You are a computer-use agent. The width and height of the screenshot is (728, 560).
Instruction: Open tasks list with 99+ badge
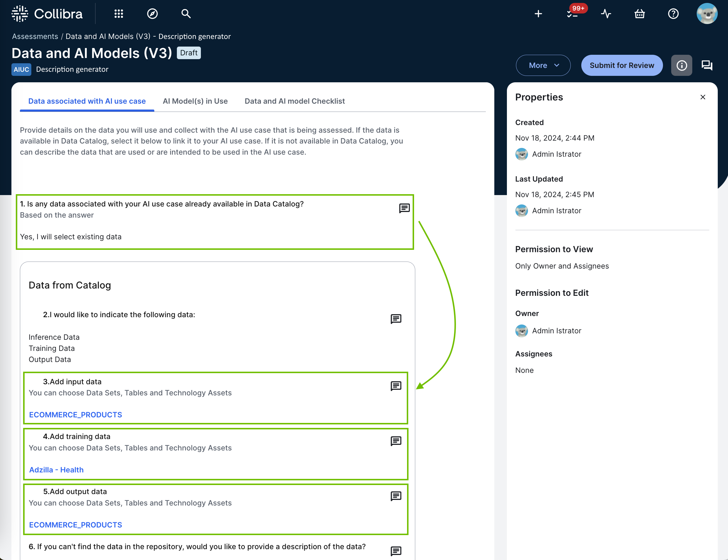coord(572,14)
